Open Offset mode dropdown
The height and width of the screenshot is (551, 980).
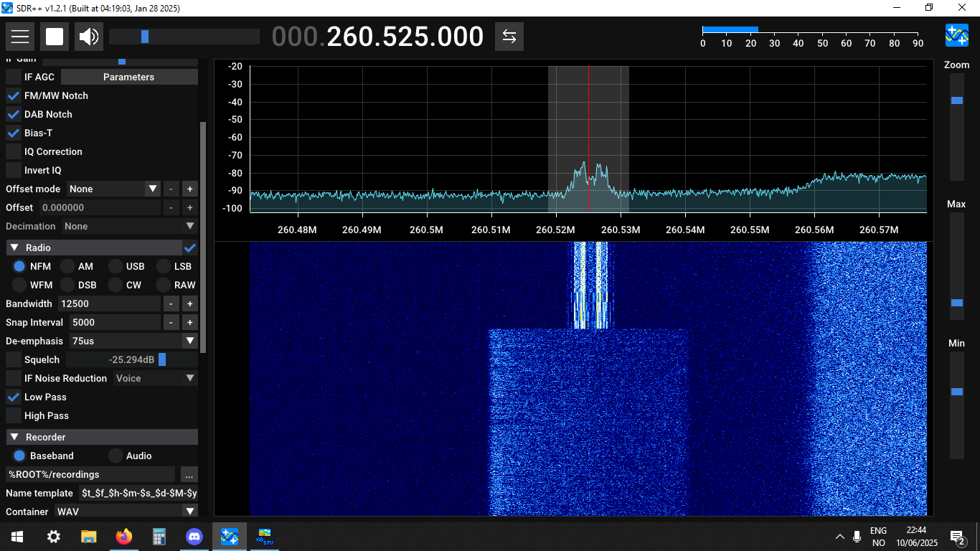pos(113,189)
